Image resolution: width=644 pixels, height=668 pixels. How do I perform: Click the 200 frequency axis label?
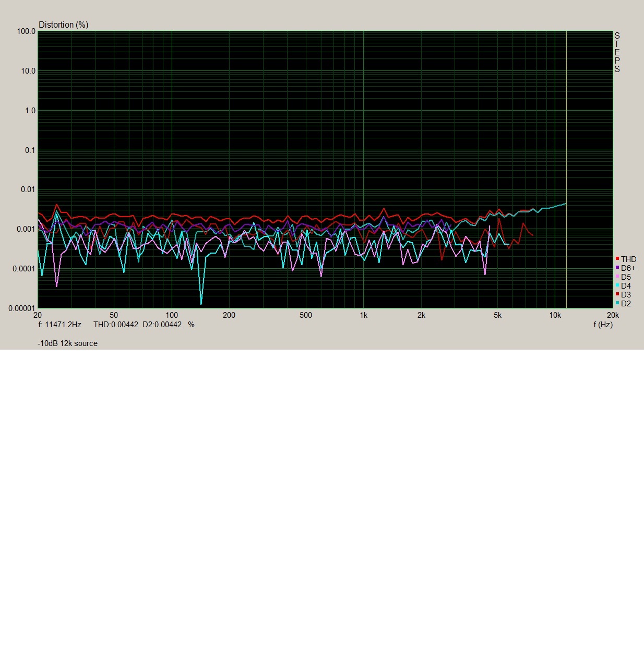click(229, 315)
